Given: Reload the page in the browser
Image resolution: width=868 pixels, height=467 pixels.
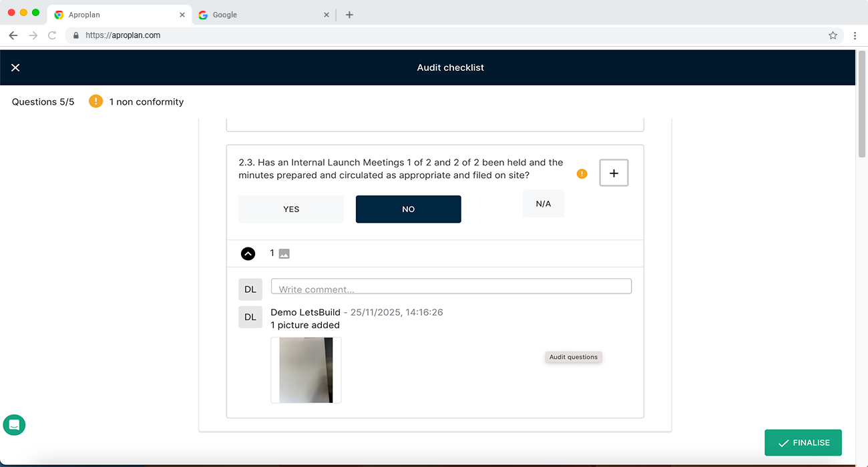Looking at the screenshot, I should pyautogui.click(x=52, y=35).
